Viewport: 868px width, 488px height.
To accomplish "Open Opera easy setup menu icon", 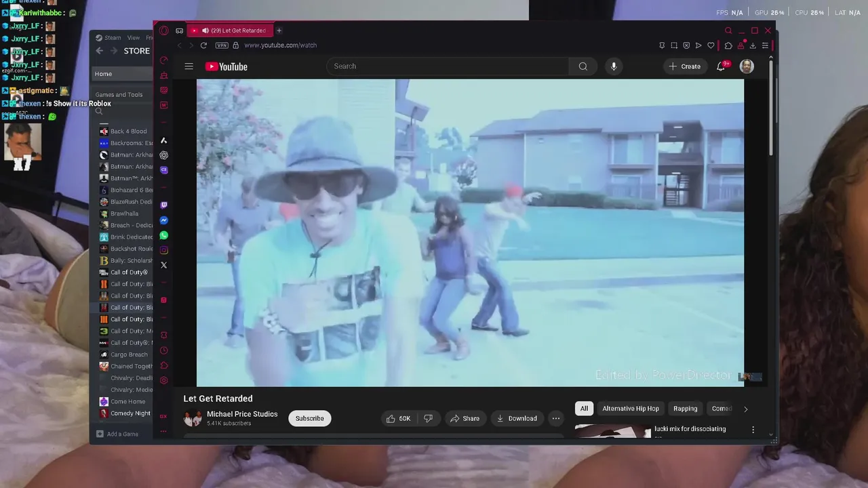I will (x=765, y=45).
